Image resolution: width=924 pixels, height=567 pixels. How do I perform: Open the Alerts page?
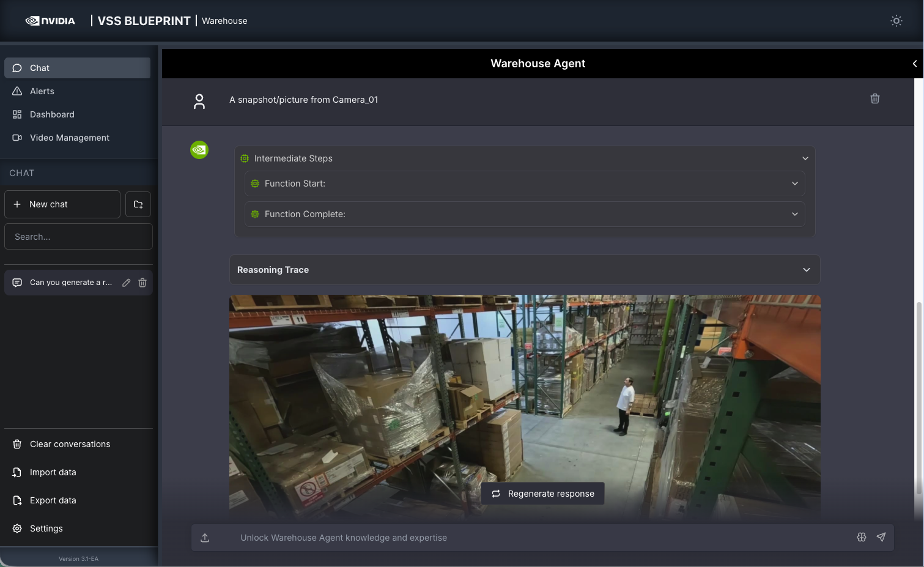coord(42,91)
